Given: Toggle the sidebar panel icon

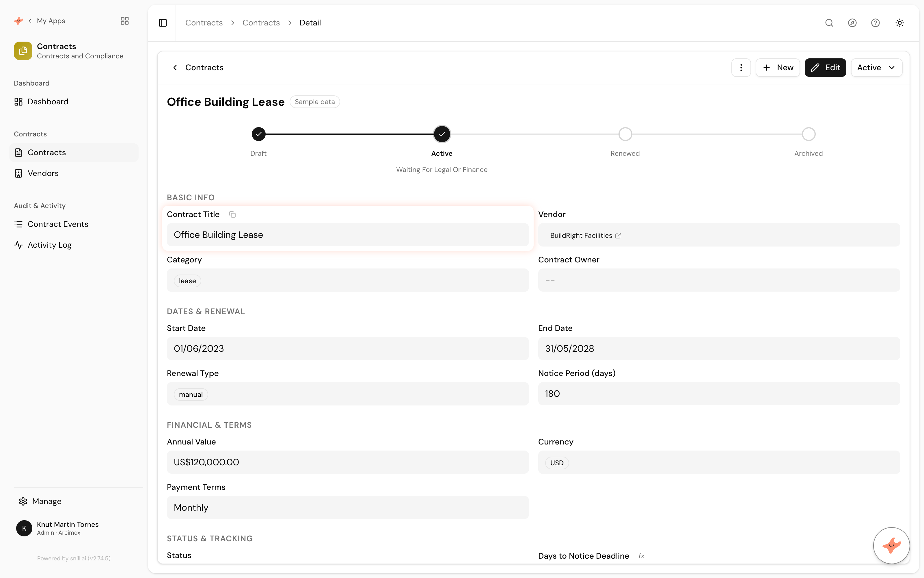Looking at the screenshot, I should [163, 23].
